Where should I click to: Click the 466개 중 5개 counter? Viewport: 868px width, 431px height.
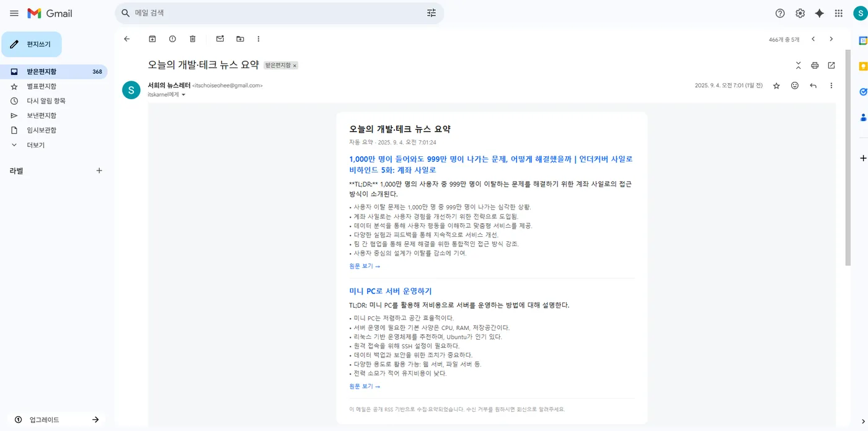[784, 39]
